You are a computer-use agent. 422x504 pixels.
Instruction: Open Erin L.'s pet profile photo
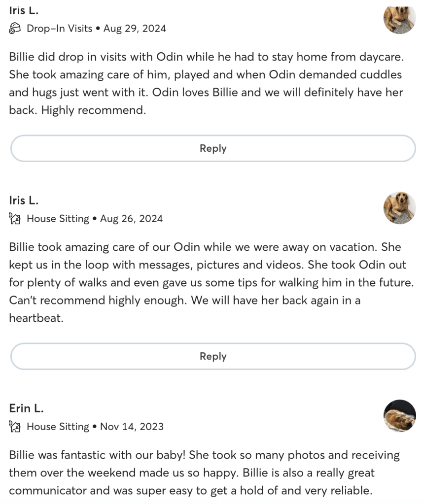pyautogui.click(x=399, y=416)
